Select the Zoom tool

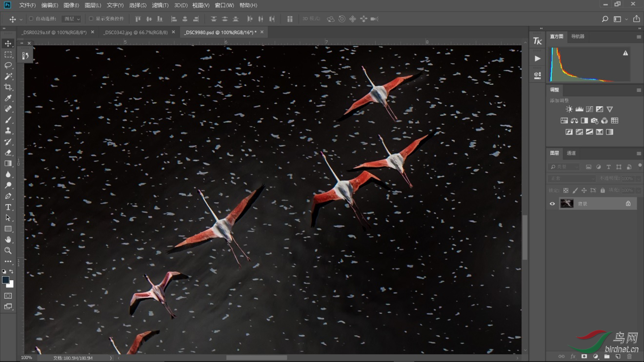[8, 250]
